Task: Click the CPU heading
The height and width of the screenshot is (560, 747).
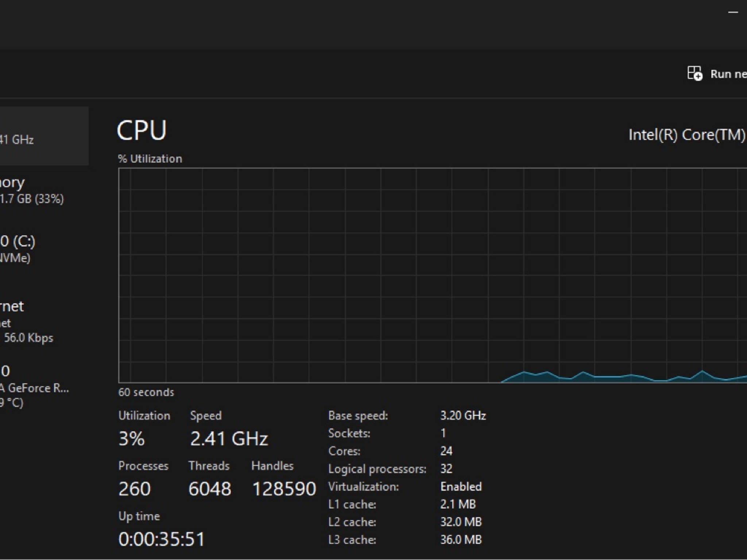Action: (142, 130)
